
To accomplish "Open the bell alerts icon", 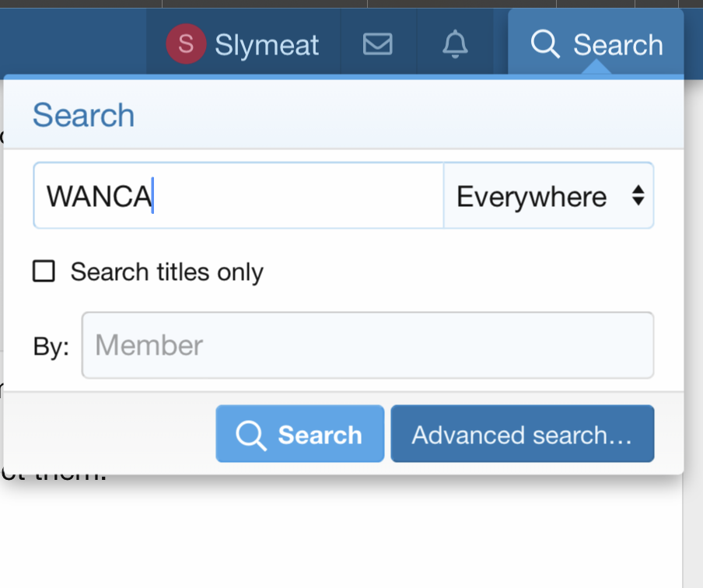I will coord(455,44).
